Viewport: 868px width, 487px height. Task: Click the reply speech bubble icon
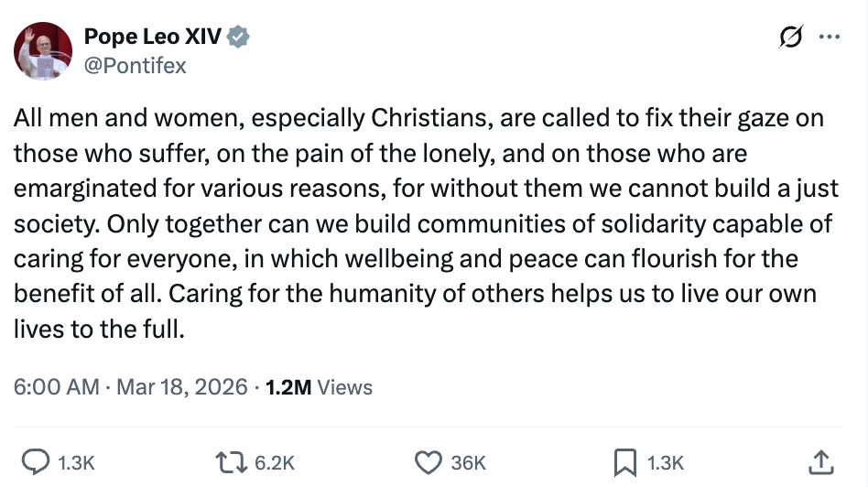(x=35, y=462)
